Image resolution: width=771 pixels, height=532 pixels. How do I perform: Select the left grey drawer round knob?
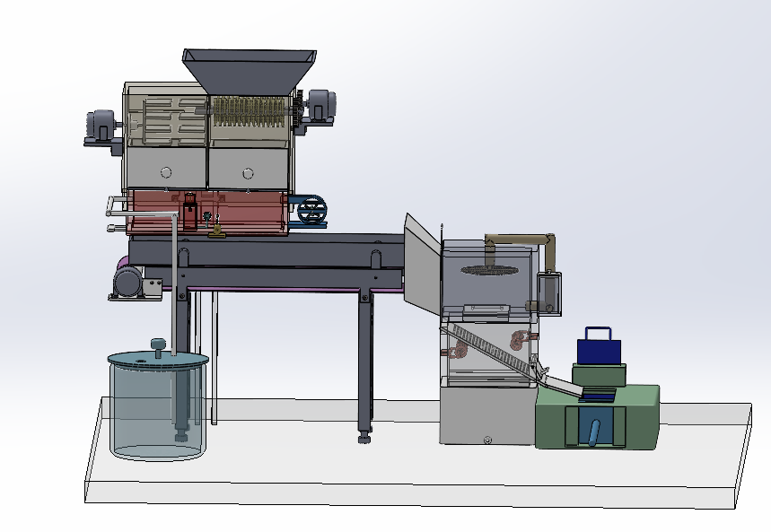166,172
